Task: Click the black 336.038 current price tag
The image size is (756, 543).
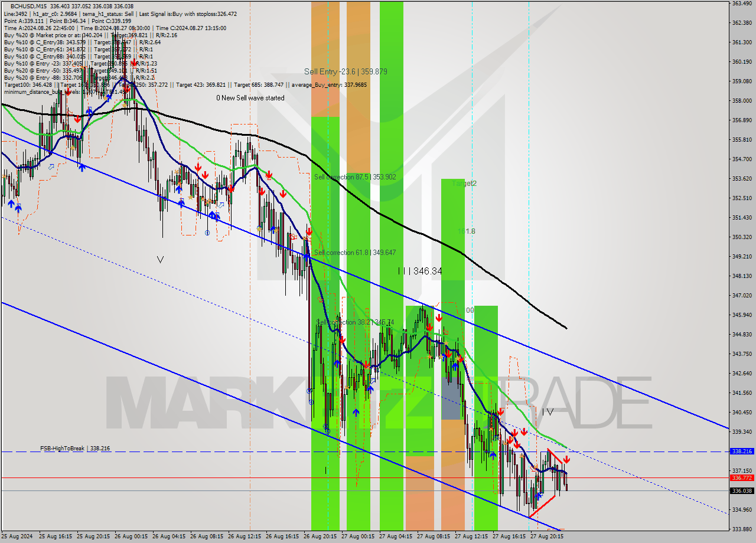Action: tap(742, 490)
